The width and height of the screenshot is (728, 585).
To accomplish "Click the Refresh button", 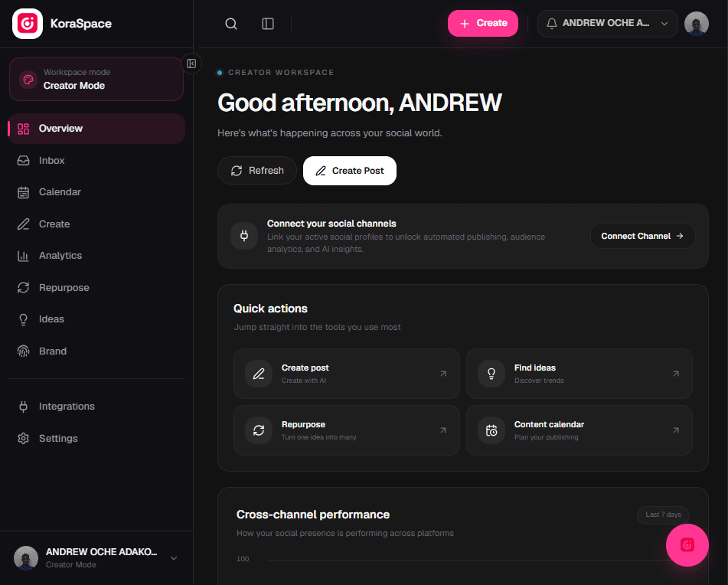I will pos(257,171).
